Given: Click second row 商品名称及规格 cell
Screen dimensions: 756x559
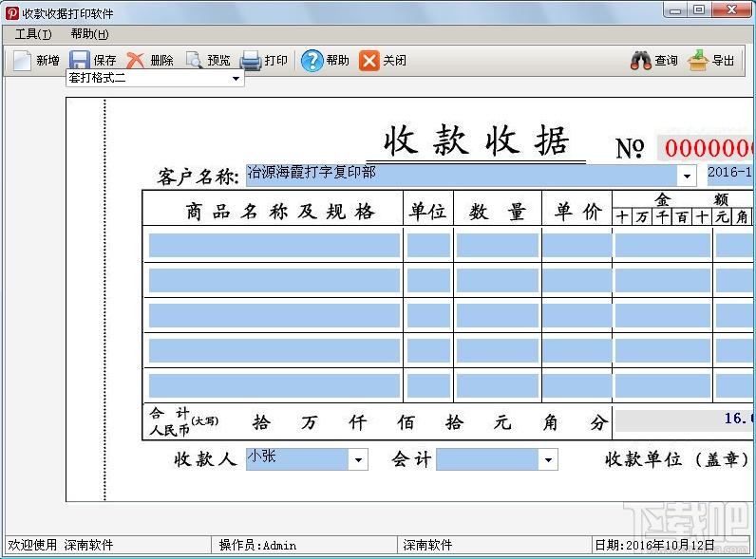Looking at the screenshot, I should 274,281.
